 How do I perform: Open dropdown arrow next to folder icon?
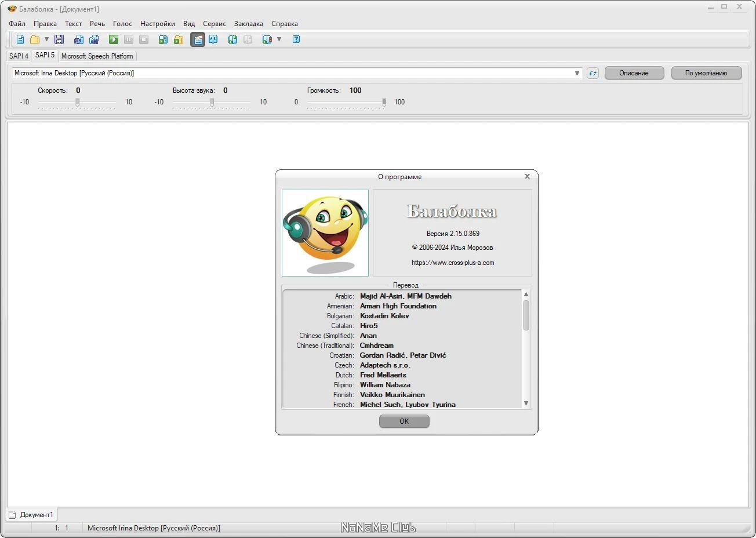46,39
